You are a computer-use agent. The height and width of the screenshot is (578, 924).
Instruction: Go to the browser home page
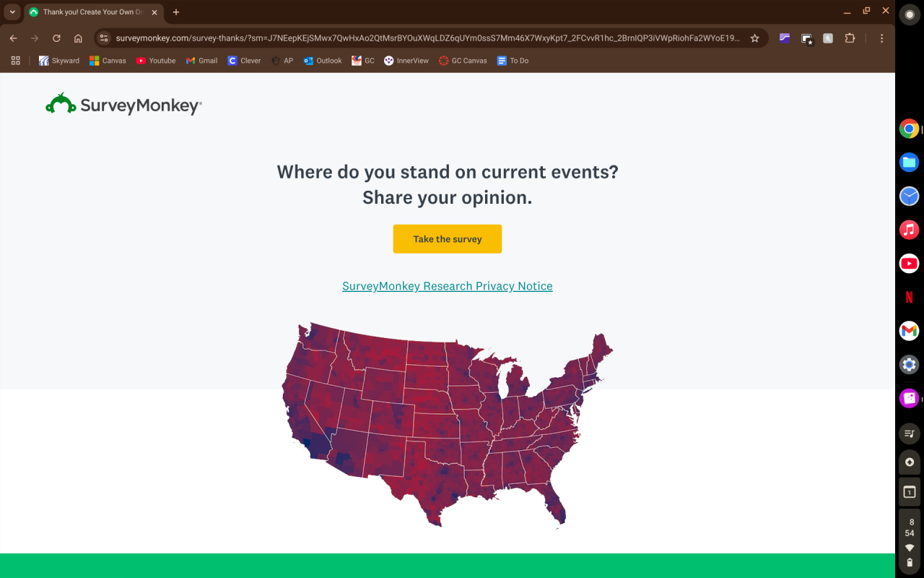[78, 38]
